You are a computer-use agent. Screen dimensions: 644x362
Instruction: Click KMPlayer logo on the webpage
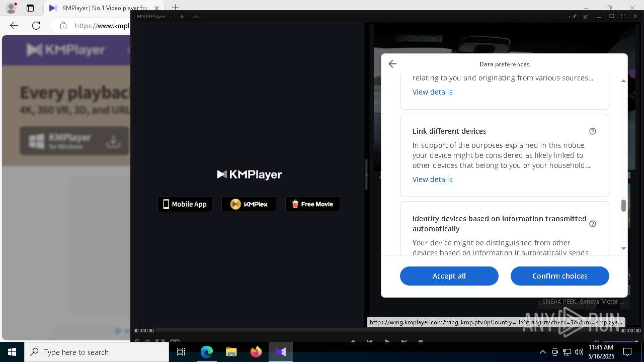pyautogui.click(x=65, y=50)
